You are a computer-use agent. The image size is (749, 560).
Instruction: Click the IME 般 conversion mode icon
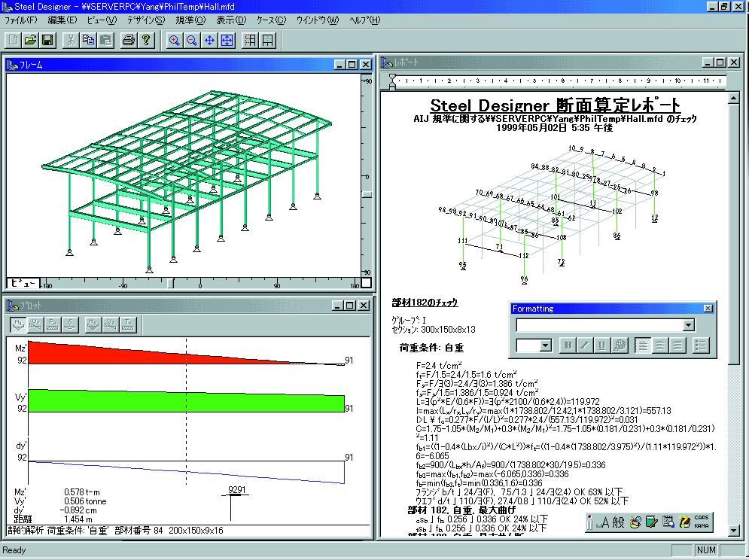coord(619,522)
